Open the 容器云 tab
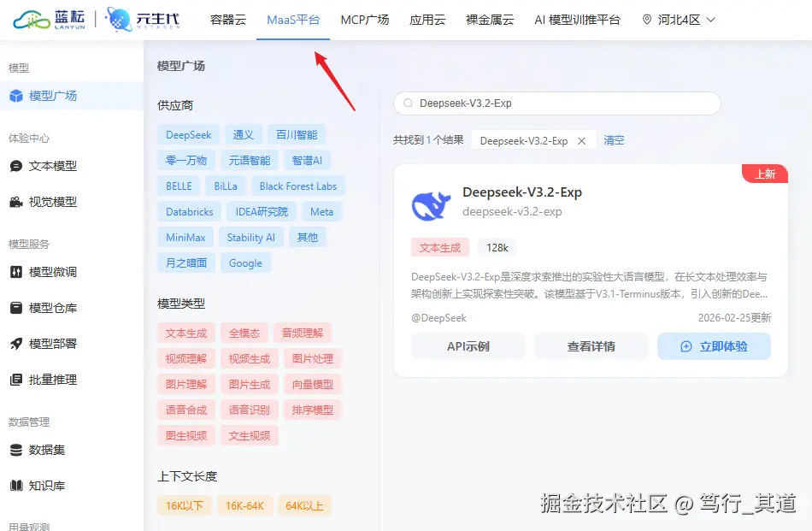Viewport: 812px width, 531px height. (228, 20)
